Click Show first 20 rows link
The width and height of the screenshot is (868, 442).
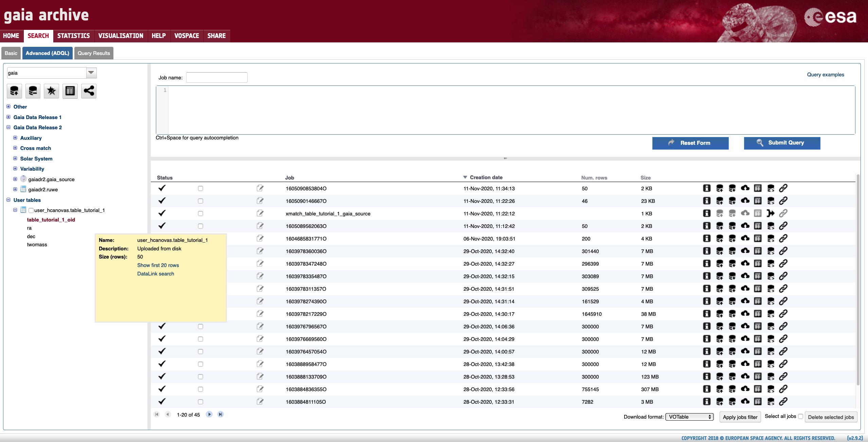158,265
